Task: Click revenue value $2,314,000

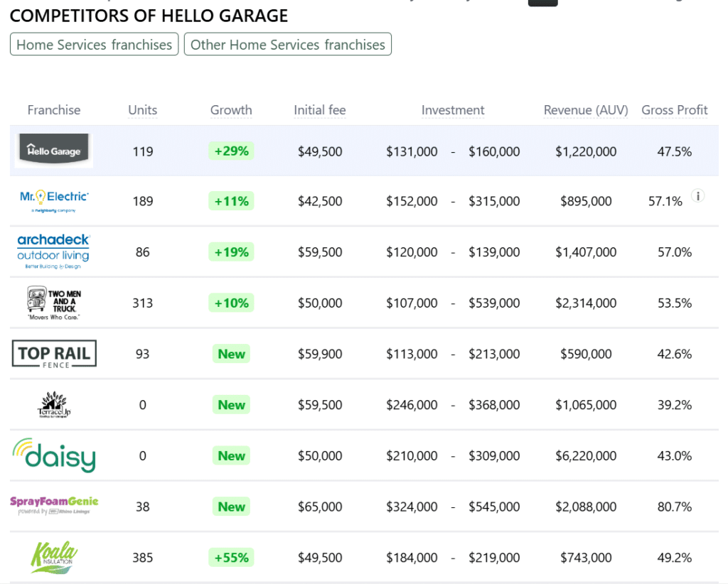Action: click(x=586, y=303)
